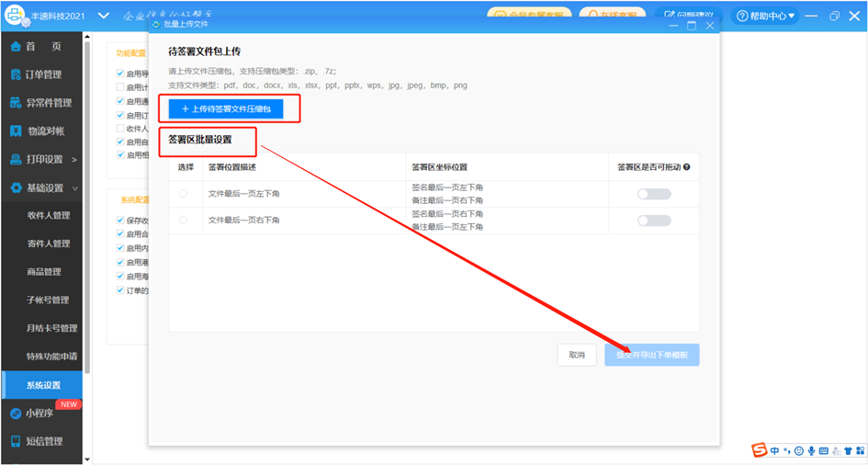
Task: Toggle drag switch for 文件最后一页右下角 row
Action: [x=654, y=221]
